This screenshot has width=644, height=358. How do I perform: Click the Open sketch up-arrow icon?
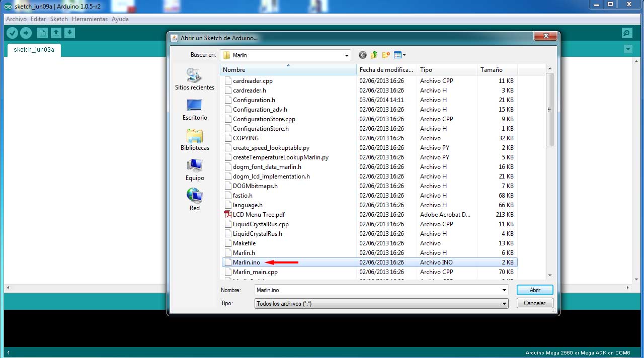56,33
